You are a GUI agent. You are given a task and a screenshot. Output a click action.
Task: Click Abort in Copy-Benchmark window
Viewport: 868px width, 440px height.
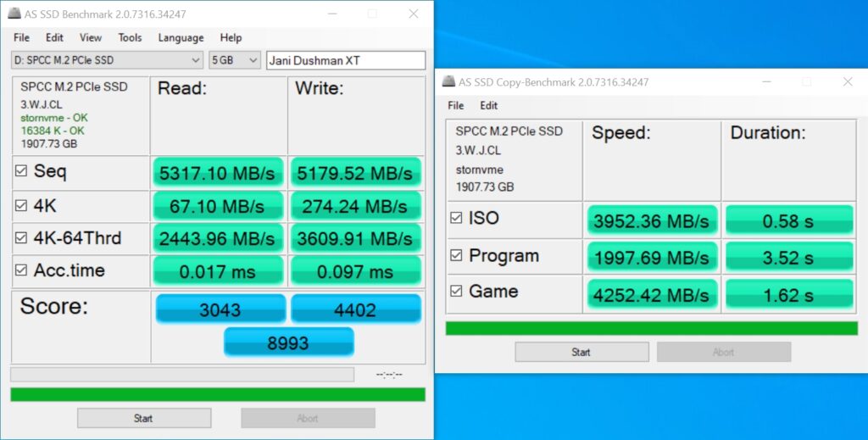coord(724,352)
